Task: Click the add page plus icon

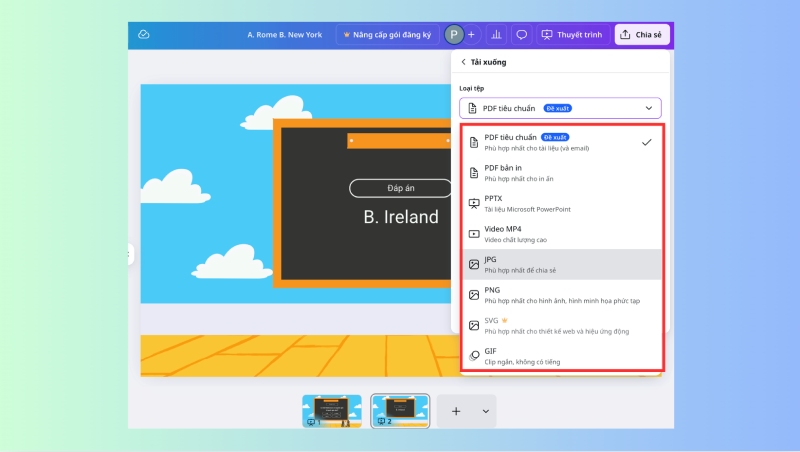Action: [x=455, y=411]
